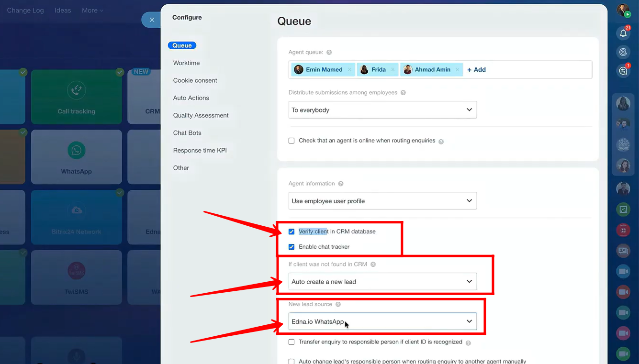Click help icon next to Agent queue
The image size is (639, 364).
(x=329, y=52)
